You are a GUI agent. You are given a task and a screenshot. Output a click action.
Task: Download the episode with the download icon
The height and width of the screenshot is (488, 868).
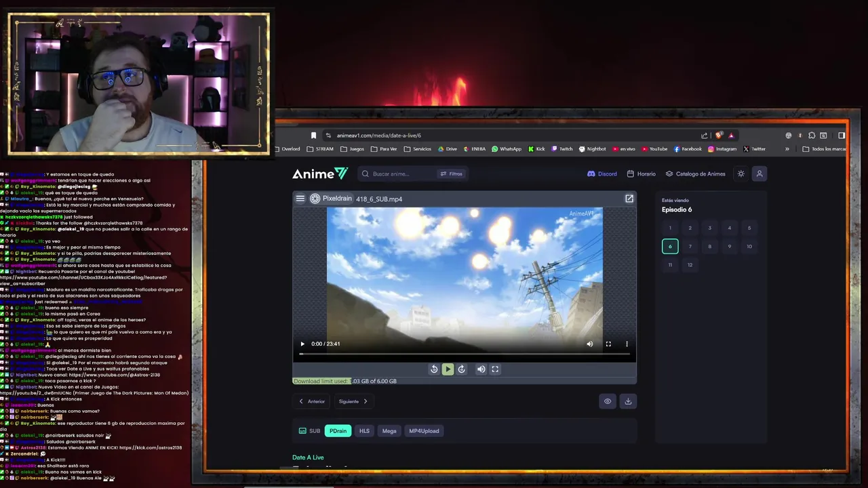coord(628,401)
